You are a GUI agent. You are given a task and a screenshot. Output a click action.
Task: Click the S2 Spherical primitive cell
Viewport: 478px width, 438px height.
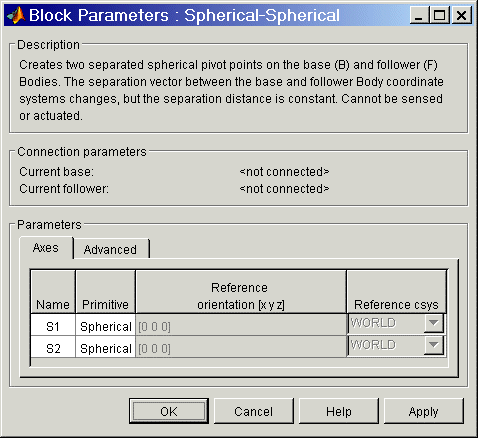(x=106, y=348)
